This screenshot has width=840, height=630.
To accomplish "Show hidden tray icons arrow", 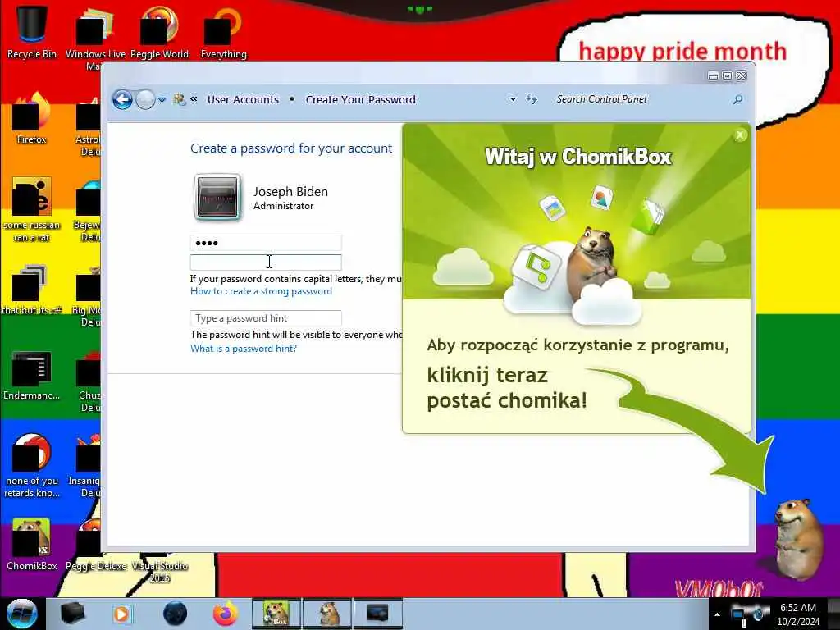I will (717, 614).
